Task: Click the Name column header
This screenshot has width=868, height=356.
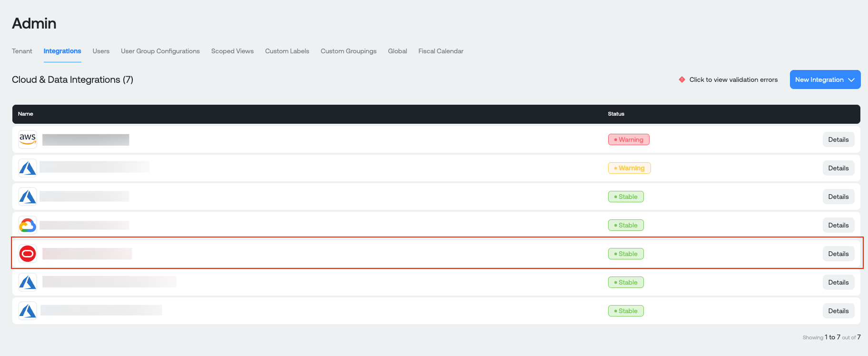Action: (x=26, y=114)
